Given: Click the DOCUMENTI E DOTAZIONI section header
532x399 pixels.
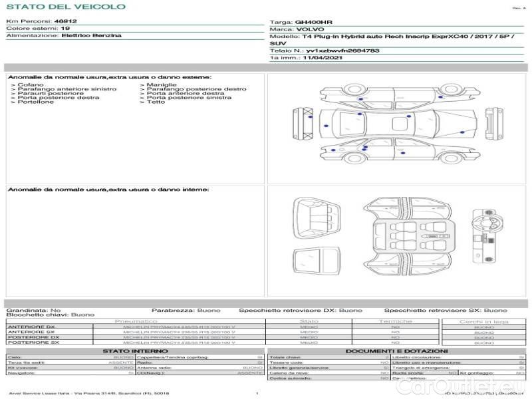Looking at the screenshot, I should tap(396, 351).
